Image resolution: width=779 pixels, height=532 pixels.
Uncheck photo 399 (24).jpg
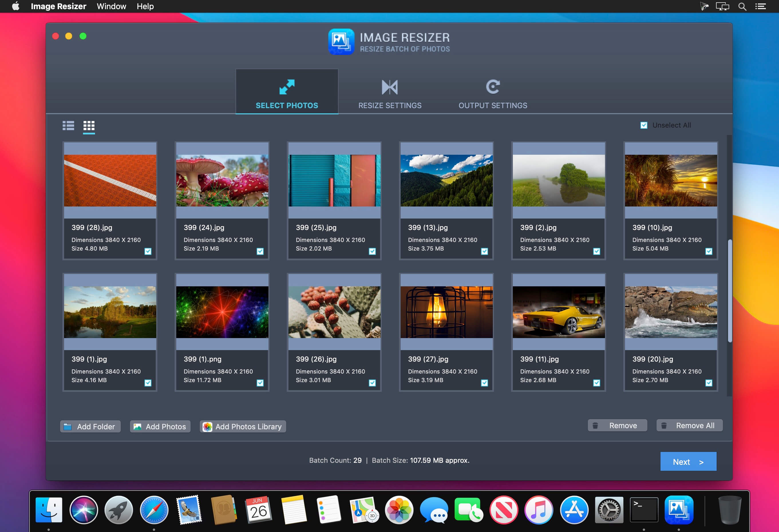tap(260, 251)
